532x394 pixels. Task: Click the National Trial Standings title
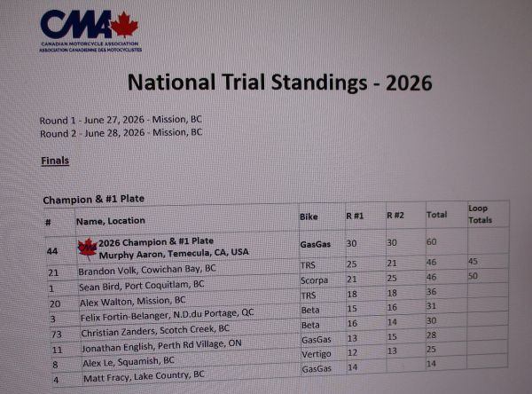tap(279, 83)
